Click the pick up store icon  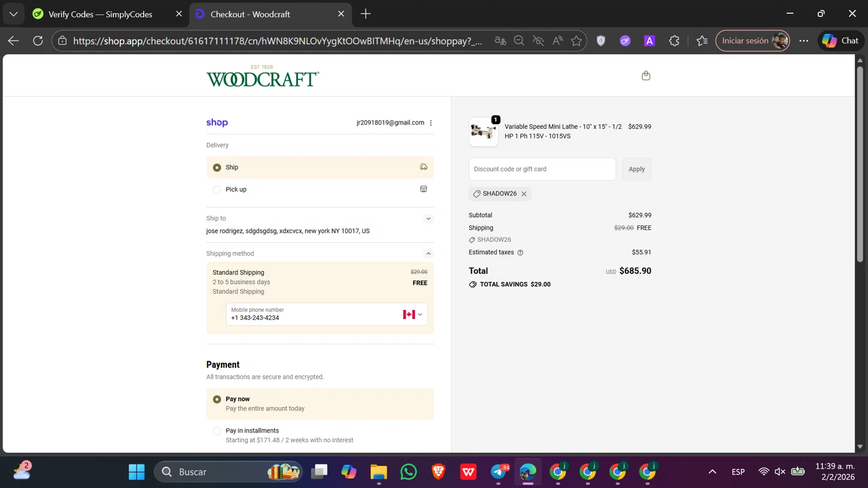click(424, 189)
